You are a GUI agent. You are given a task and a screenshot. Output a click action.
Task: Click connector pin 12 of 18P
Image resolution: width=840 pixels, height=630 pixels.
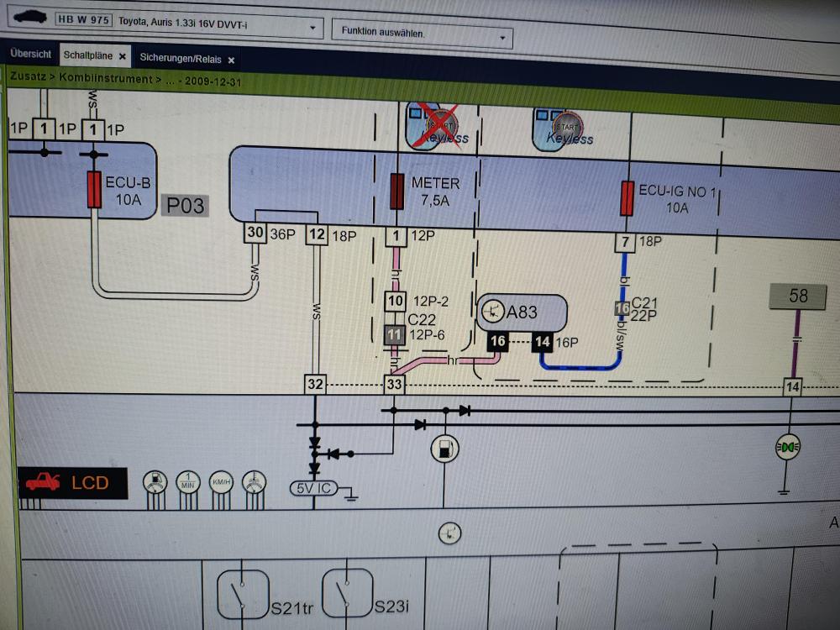click(317, 234)
